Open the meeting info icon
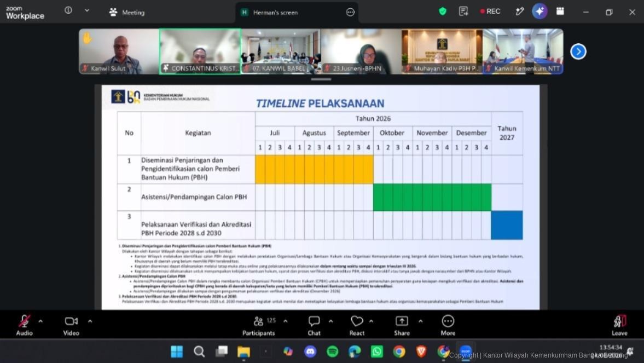 [x=68, y=10]
